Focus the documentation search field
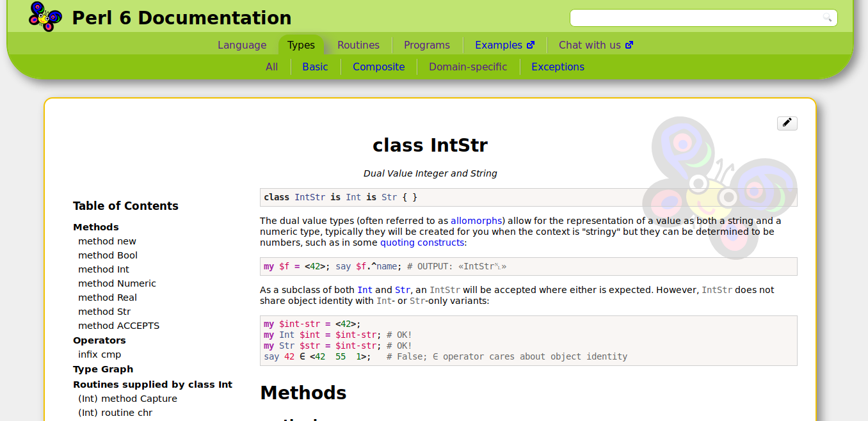This screenshot has height=421, width=868. coord(703,18)
